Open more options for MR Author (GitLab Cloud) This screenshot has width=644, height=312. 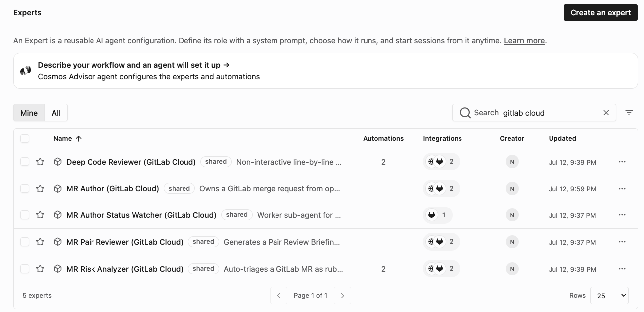click(622, 189)
